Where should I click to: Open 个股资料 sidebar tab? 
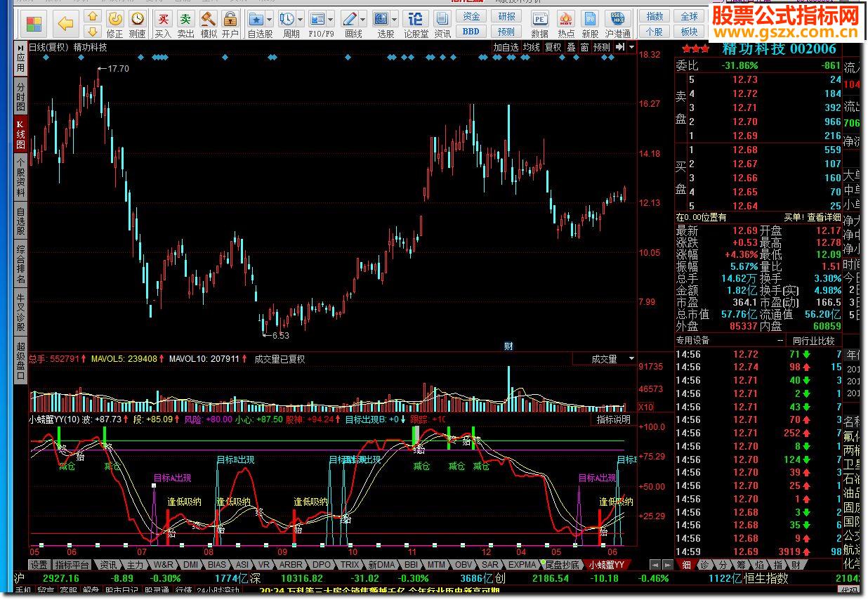[x=20, y=177]
